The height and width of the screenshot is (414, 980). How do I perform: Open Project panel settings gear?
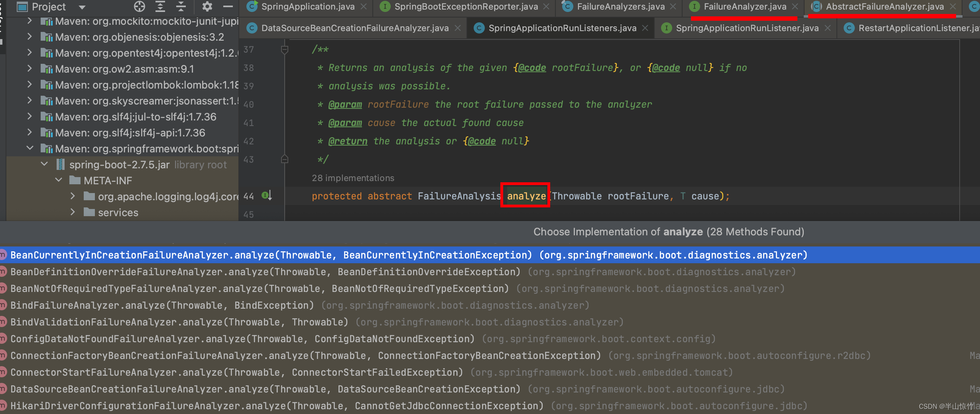207,6
